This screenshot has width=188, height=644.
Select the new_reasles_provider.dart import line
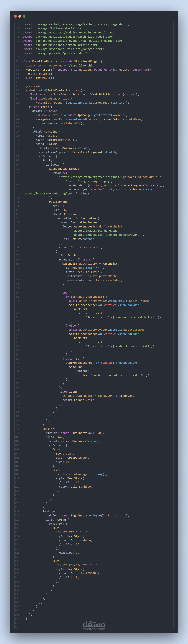(74, 41)
